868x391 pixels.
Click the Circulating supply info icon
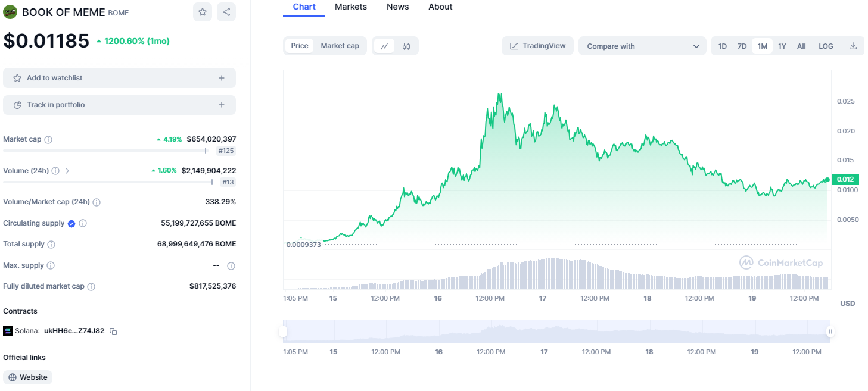pyautogui.click(x=83, y=223)
